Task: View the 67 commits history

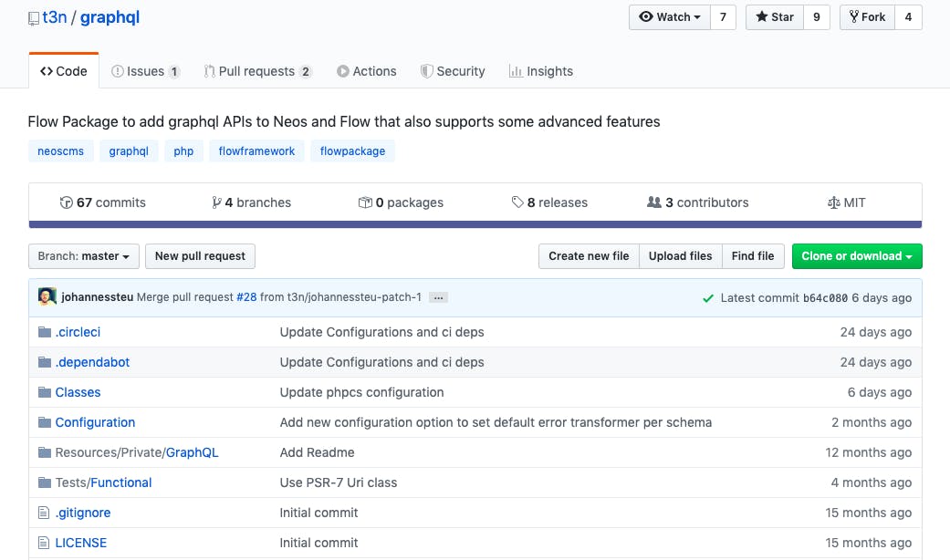Action: (x=103, y=202)
